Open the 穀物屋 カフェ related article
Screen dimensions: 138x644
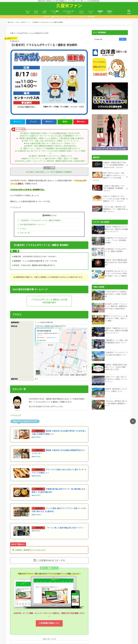pos(49,453)
